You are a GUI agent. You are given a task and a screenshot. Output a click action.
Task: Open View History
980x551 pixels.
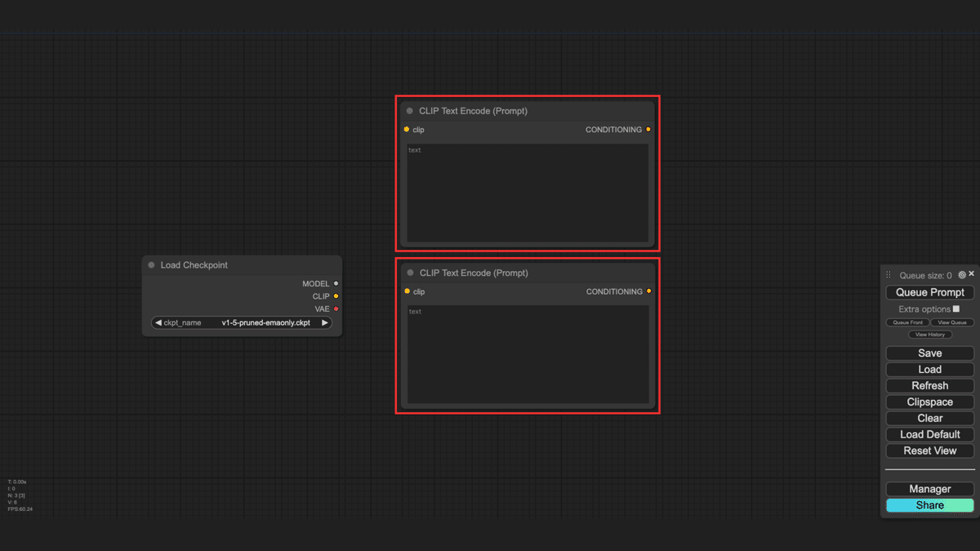pyautogui.click(x=930, y=335)
